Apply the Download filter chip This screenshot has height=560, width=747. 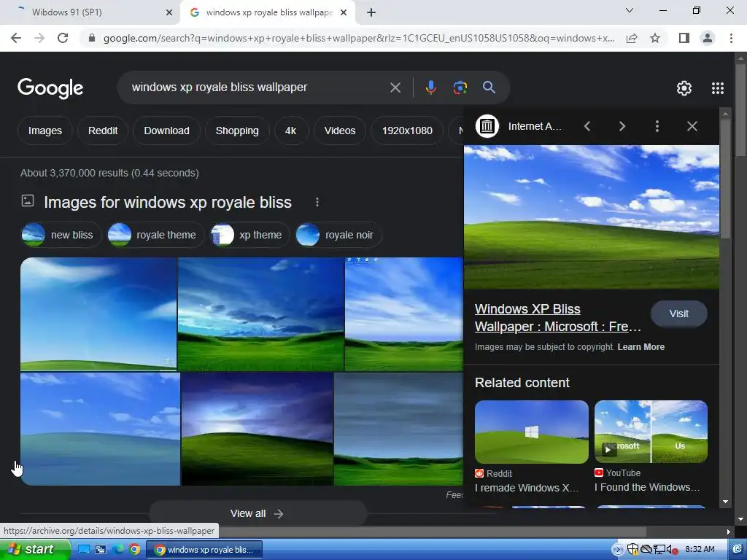167,131
